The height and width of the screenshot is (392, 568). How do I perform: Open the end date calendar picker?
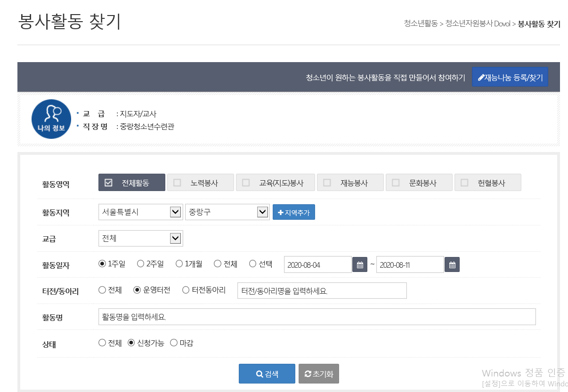coord(452,264)
